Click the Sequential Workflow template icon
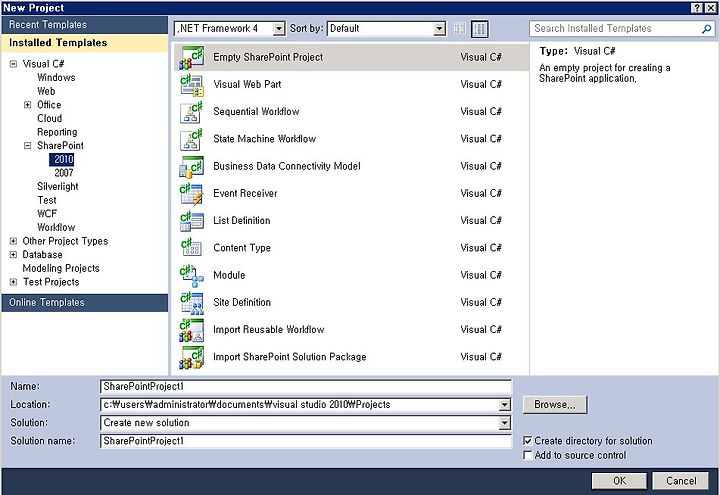Viewport: 720px width, 495px height. point(191,112)
